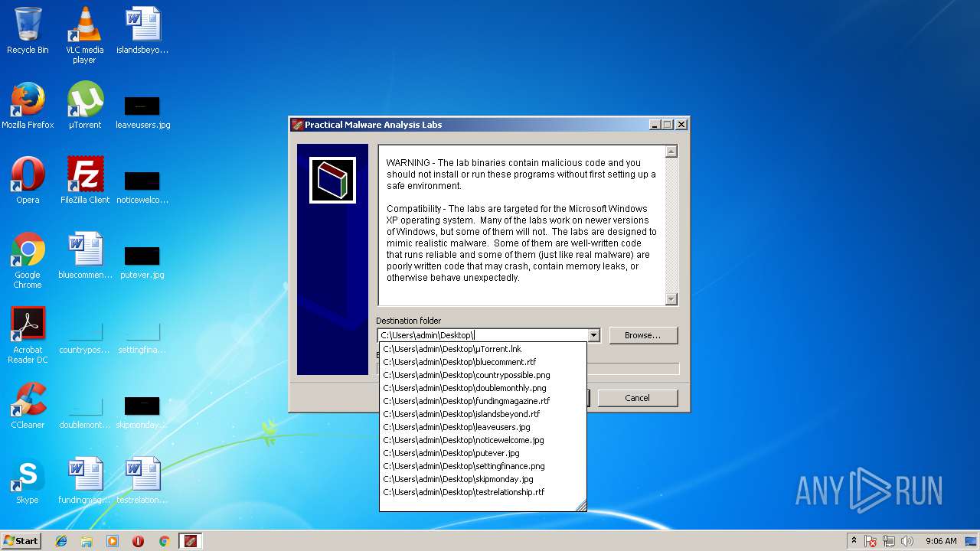Click the installer logo box image
980x551 pixels.
(332, 181)
